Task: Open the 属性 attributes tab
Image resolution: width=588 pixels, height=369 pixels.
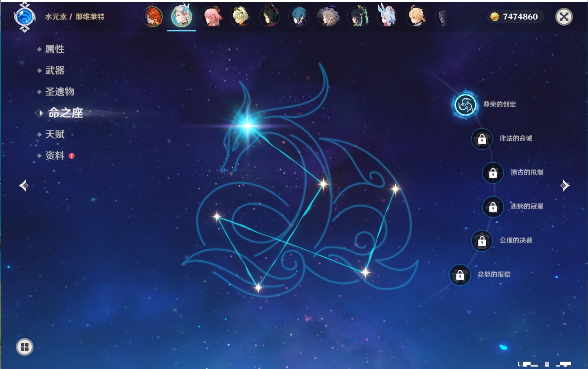Action: (55, 49)
